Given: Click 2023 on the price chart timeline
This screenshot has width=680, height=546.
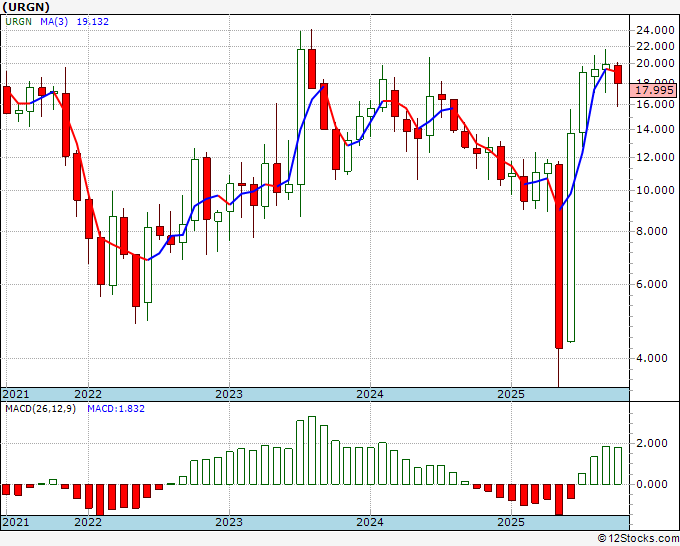Looking at the screenshot, I should click(229, 394).
